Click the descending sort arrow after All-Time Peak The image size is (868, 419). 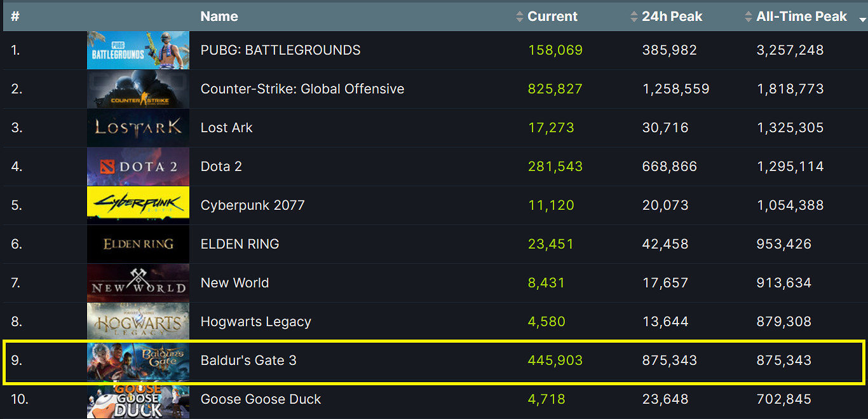click(x=862, y=19)
